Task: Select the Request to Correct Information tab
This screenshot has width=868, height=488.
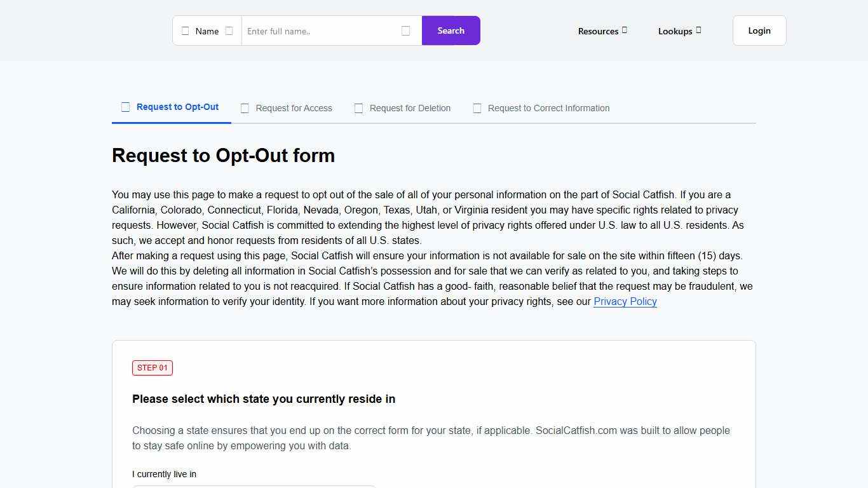Action: (x=548, y=108)
